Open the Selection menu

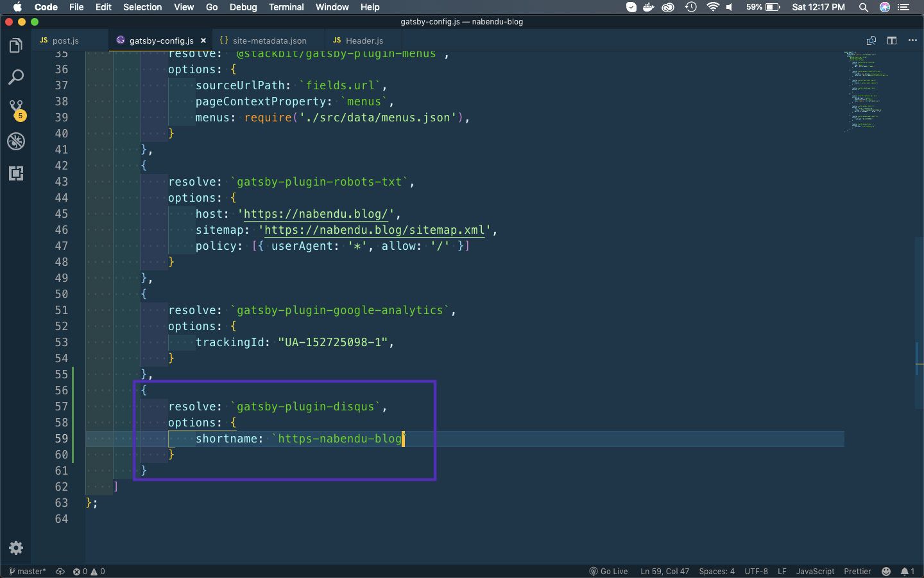pyautogui.click(x=142, y=7)
